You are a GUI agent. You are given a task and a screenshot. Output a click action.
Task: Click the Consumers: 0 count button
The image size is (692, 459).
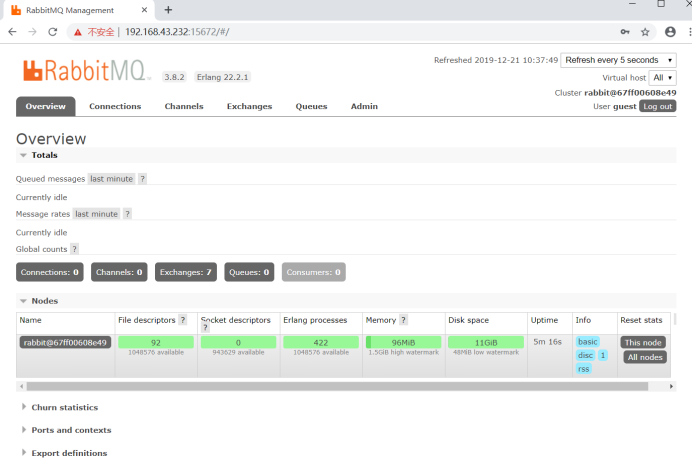pyautogui.click(x=314, y=272)
